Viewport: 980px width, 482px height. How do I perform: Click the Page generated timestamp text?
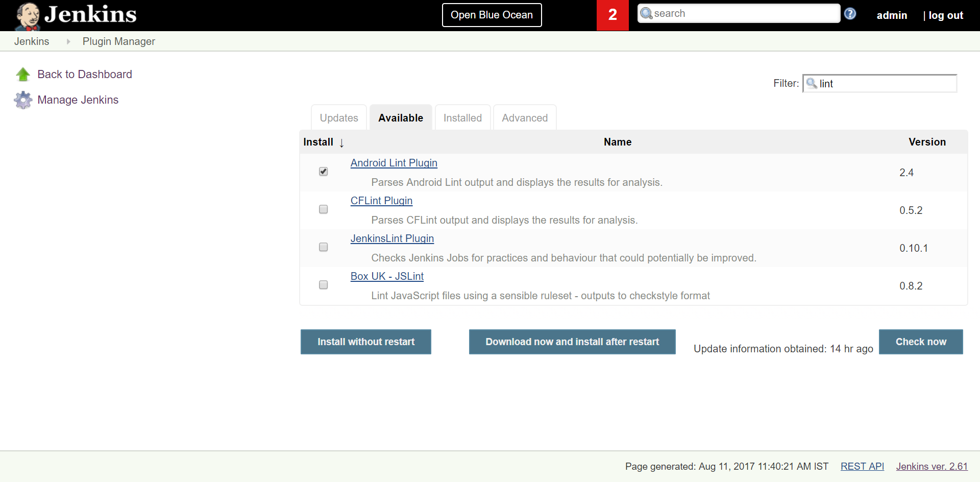coord(727,466)
